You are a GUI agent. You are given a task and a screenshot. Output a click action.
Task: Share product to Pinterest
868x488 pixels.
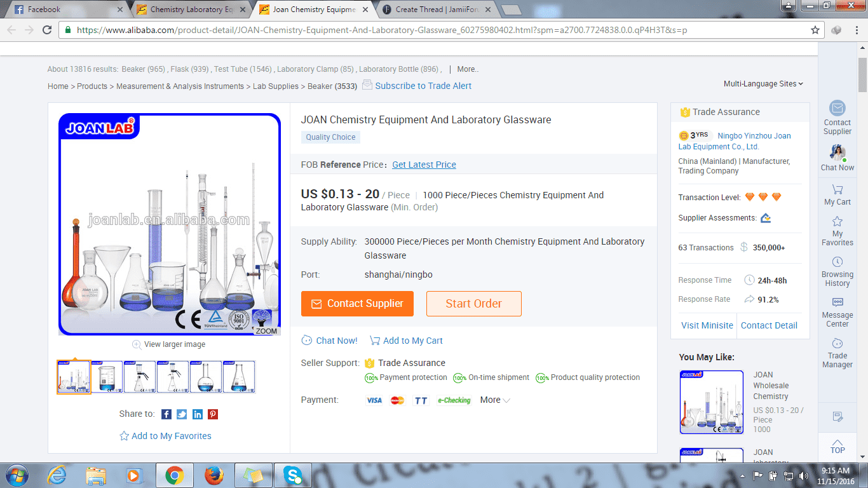(x=213, y=414)
